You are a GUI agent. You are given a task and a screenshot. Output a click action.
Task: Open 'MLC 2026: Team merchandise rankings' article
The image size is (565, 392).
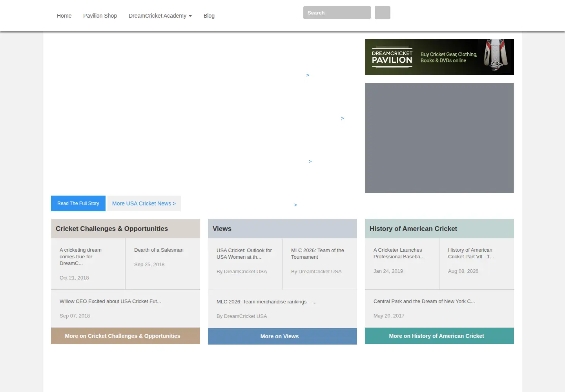[x=266, y=301]
